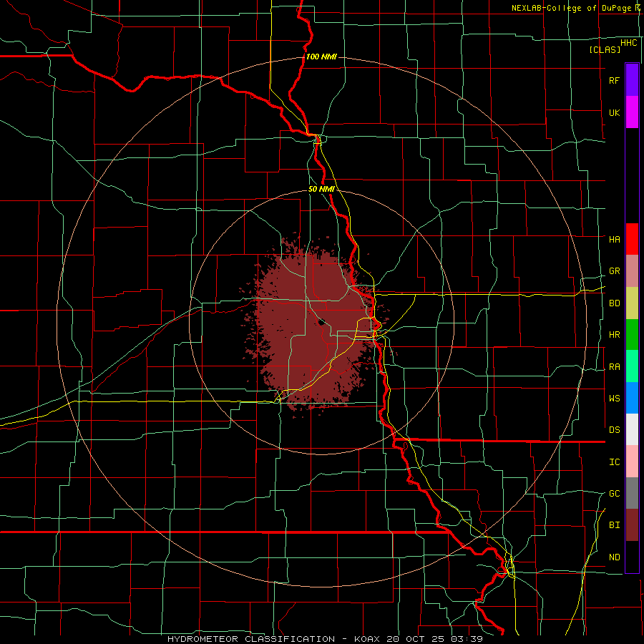This screenshot has width=644, height=644.
Task: Click the IC light pink legend swatch
Action: 632,462
